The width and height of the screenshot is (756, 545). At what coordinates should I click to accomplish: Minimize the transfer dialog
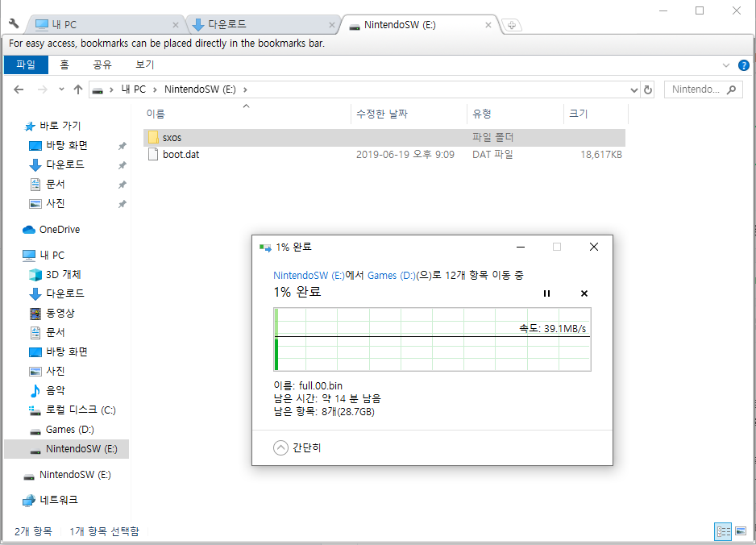pyautogui.click(x=520, y=247)
